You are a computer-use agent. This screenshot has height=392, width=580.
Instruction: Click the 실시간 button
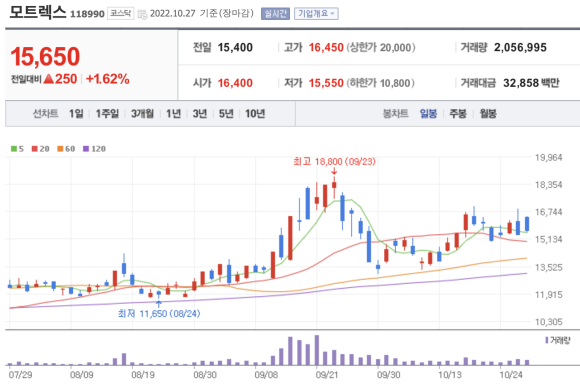coord(275,14)
